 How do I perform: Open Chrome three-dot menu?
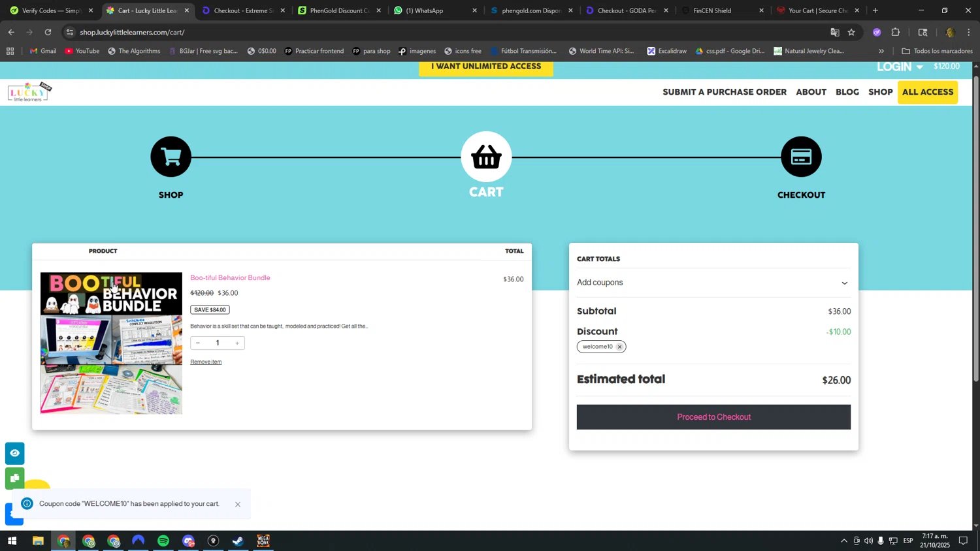coord(969,32)
